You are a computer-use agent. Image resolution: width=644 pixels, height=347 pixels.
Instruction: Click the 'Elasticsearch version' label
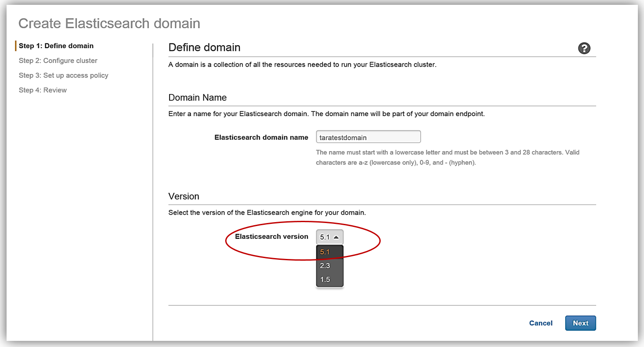(272, 237)
